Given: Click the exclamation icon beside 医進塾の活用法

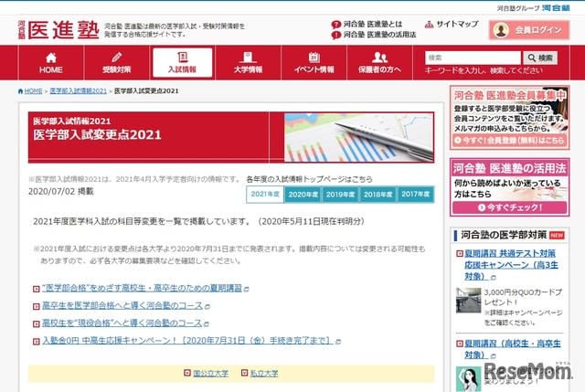Looking at the screenshot, I should (336, 35).
